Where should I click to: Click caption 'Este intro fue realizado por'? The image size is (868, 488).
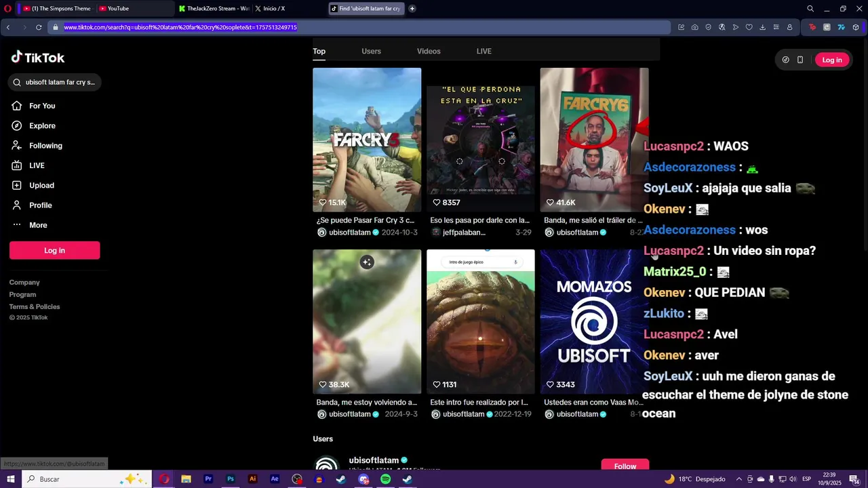tap(479, 402)
